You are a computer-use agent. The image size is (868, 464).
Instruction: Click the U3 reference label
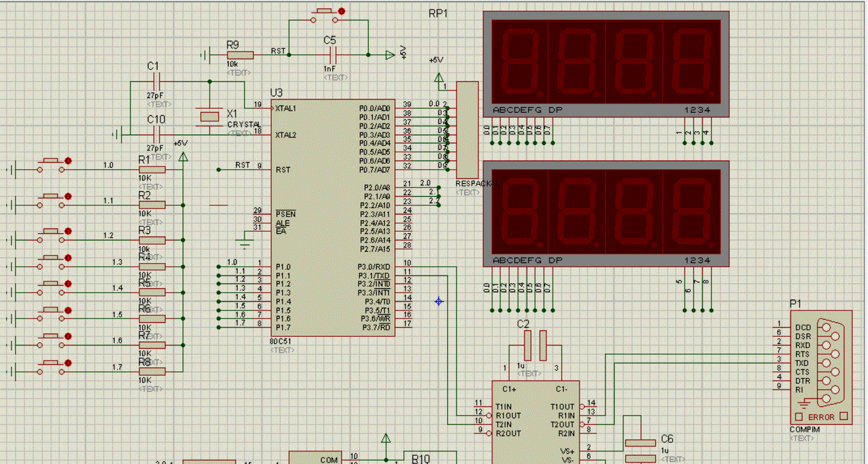[x=276, y=93]
